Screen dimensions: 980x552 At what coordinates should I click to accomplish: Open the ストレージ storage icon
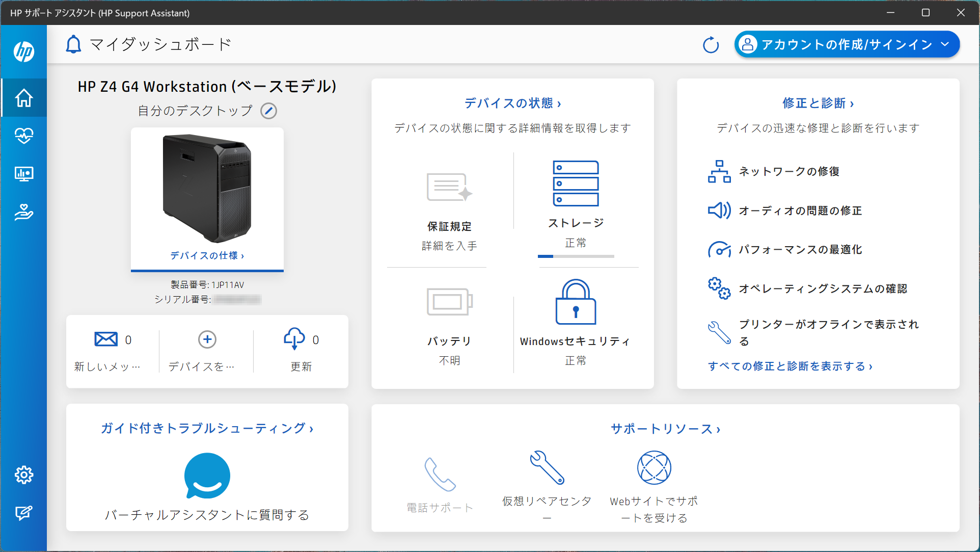pyautogui.click(x=576, y=183)
